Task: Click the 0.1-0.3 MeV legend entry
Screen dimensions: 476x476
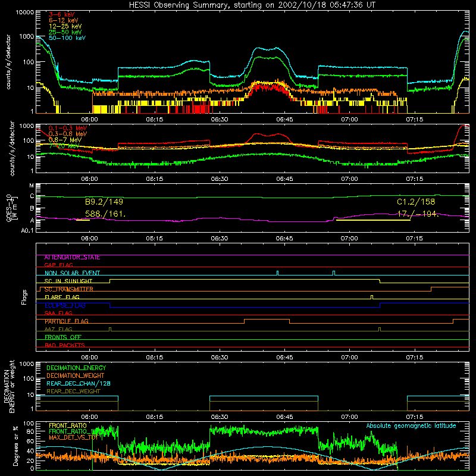Action: tap(68, 128)
